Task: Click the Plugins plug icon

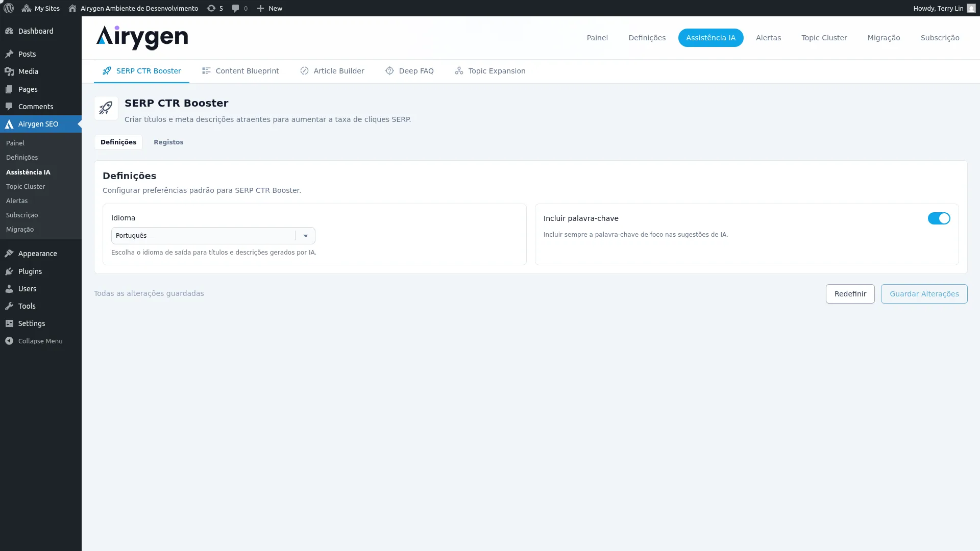Action: (x=9, y=271)
